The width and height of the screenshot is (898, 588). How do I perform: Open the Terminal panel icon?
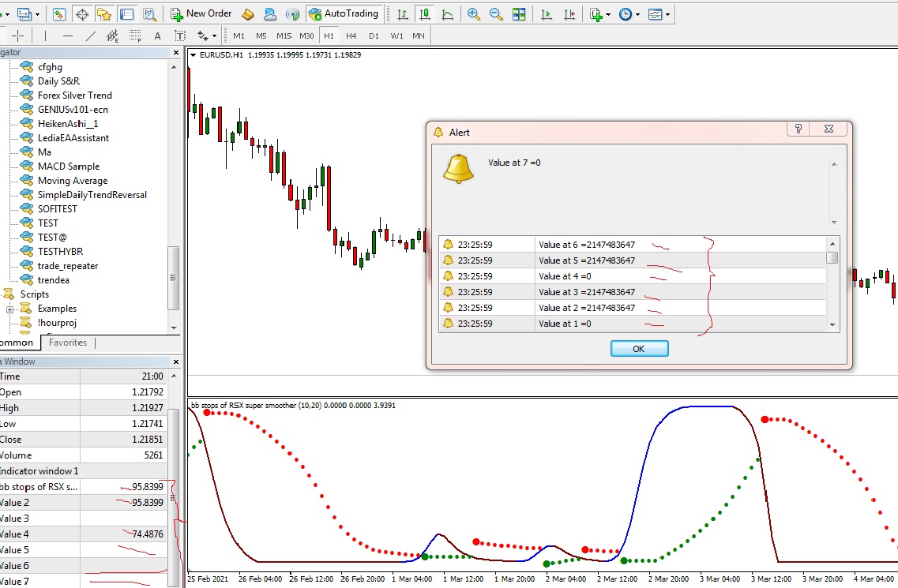[126, 13]
